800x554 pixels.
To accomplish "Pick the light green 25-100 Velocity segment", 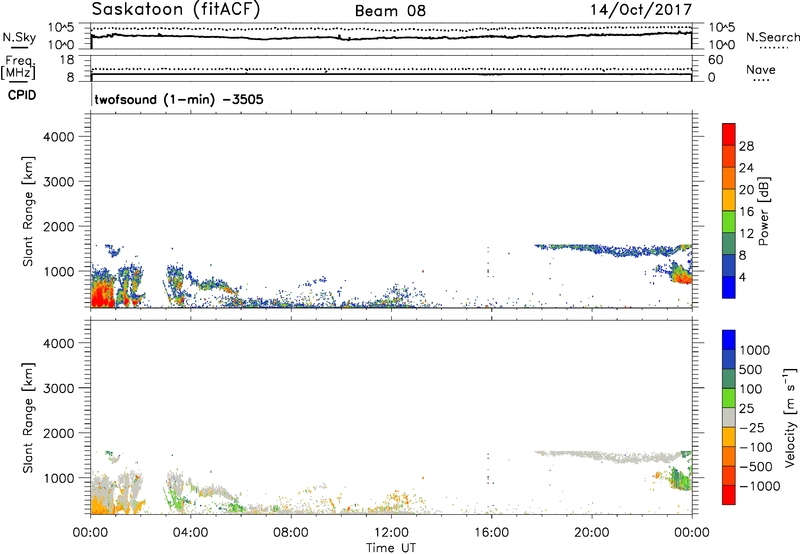I will tap(729, 398).
